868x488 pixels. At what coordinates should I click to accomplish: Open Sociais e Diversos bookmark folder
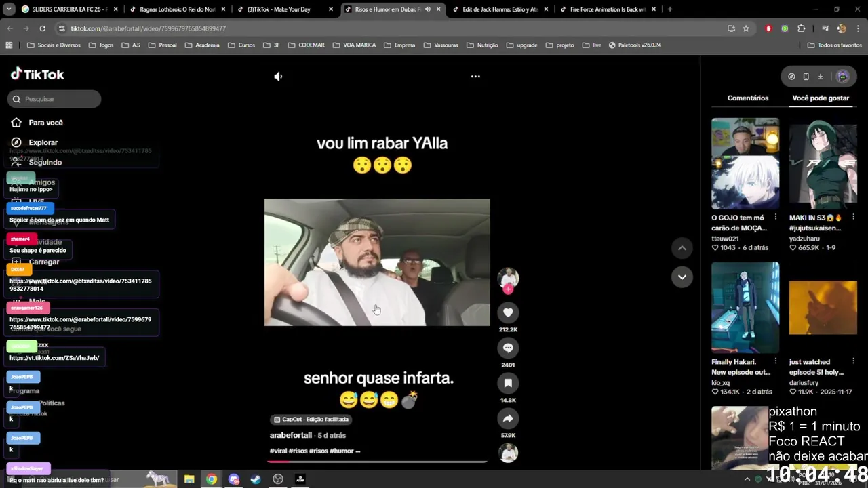pyautogui.click(x=54, y=45)
